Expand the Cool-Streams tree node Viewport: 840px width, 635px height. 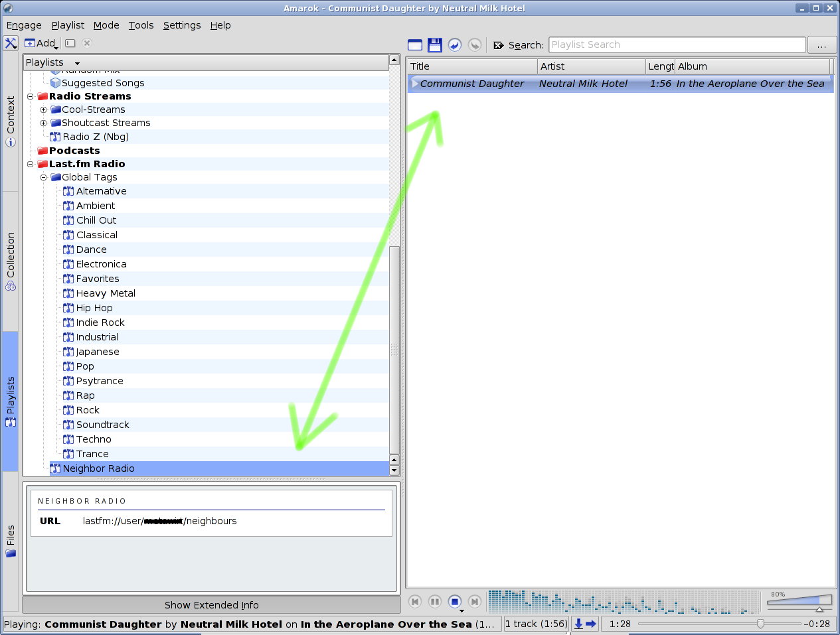43,109
